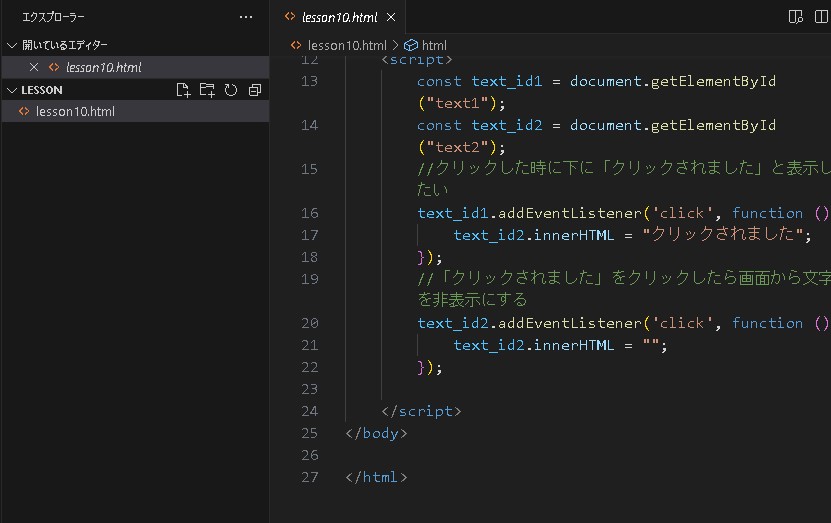
Task: Select lesson10.html under 開いているエディター
Action: 103,67
